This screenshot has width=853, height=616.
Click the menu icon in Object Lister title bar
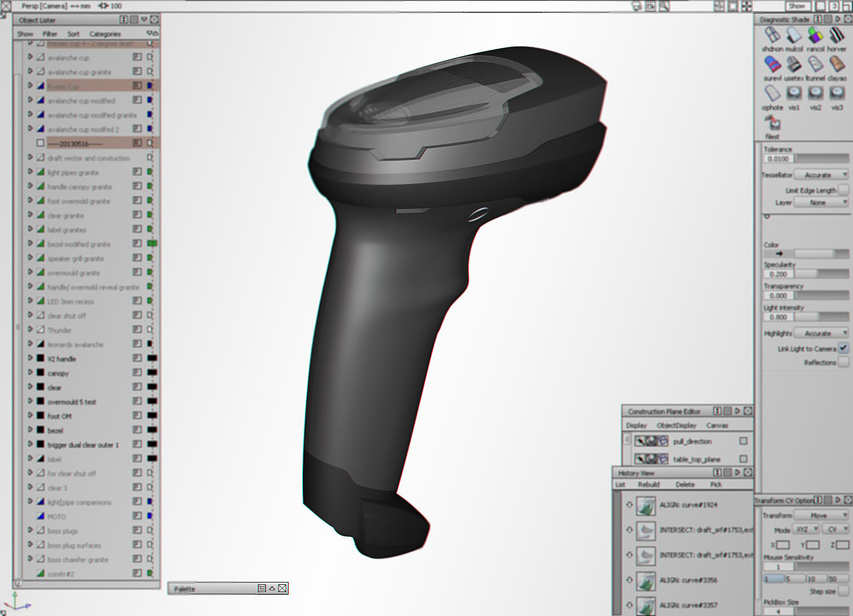(133, 20)
